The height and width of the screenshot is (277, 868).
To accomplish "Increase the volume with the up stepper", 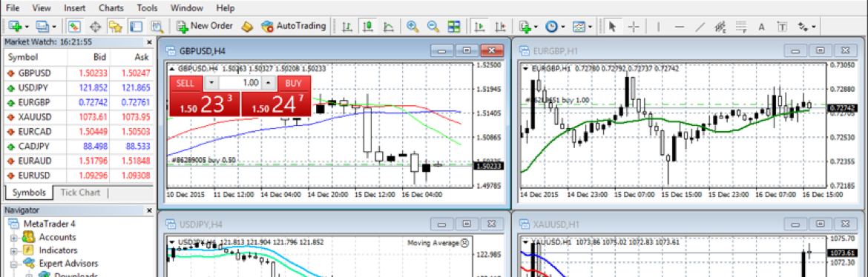I will point(269,83).
